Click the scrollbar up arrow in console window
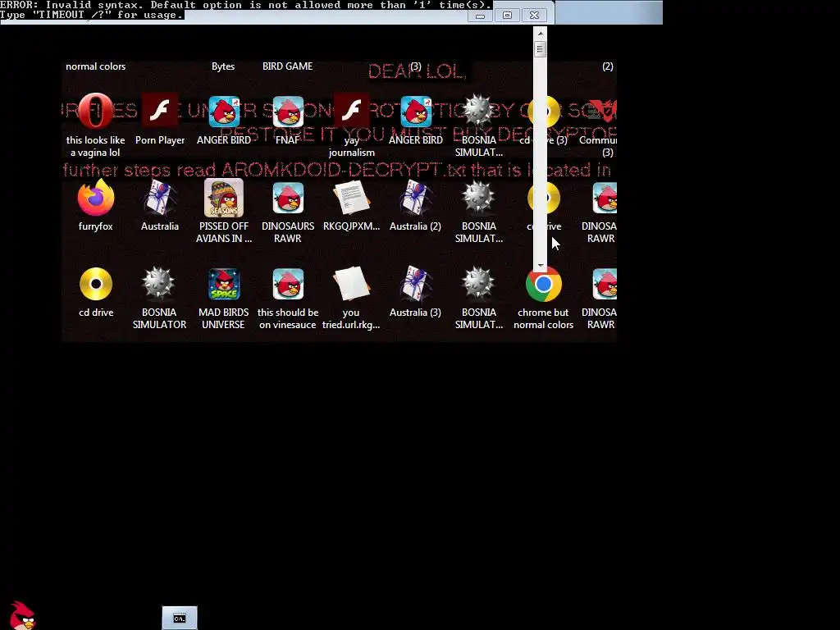The image size is (840, 630). click(540, 33)
